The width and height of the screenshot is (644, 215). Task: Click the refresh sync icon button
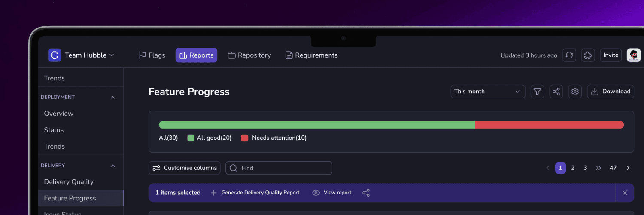click(569, 55)
